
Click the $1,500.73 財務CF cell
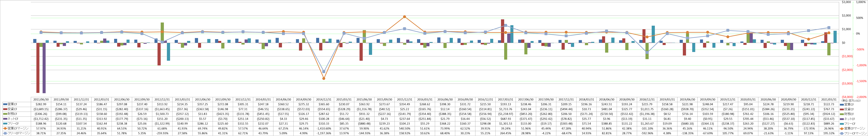[162, 114]
